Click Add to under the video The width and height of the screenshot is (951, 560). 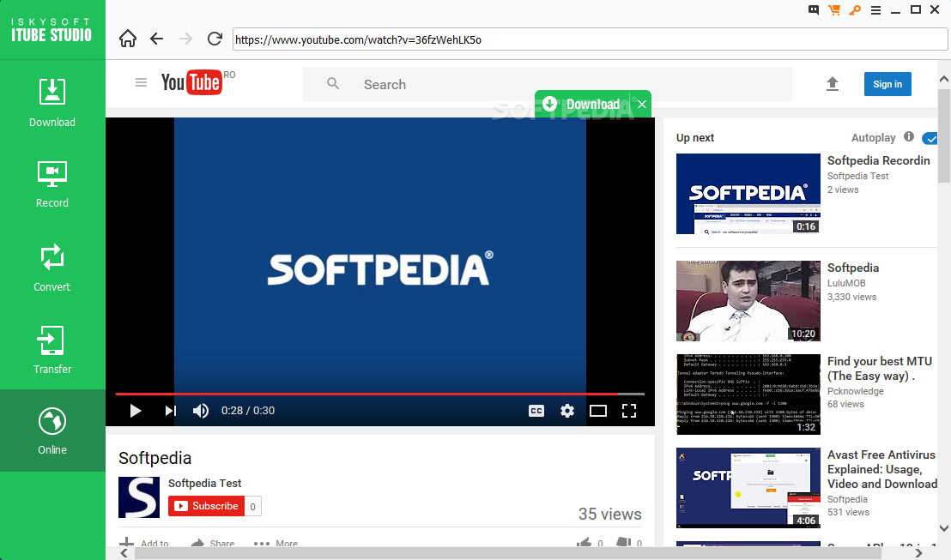click(x=144, y=543)
